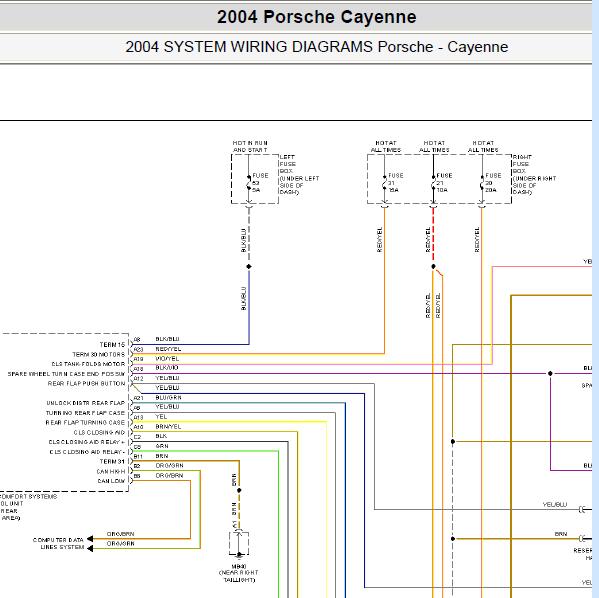The image size is (599, 598).
Task: Click the "HOT IN RUN AND START" label
Action: pyautogui.click(x=250, y=146)
